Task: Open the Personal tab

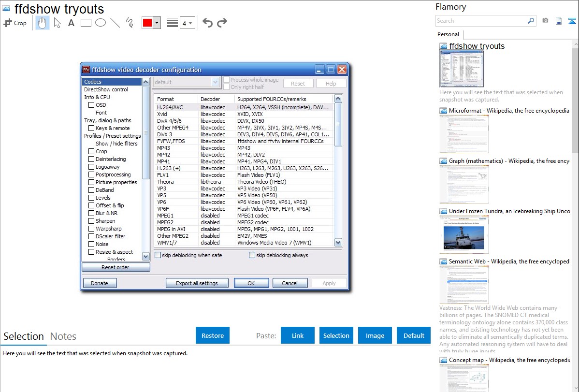Action: click(x=449, y=34)
